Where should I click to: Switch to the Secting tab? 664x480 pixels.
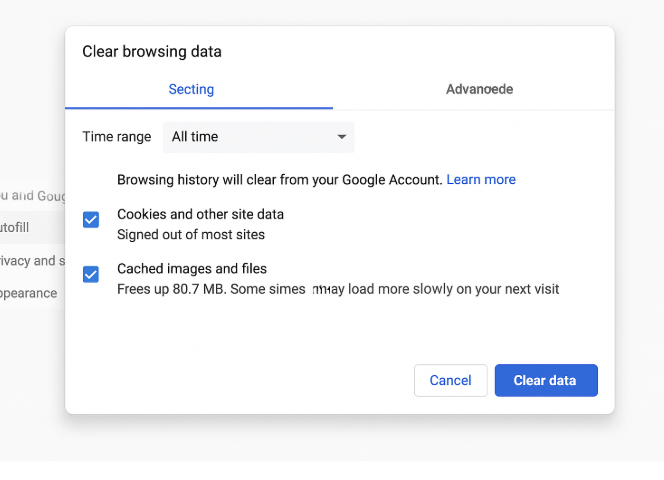(191, 89)
